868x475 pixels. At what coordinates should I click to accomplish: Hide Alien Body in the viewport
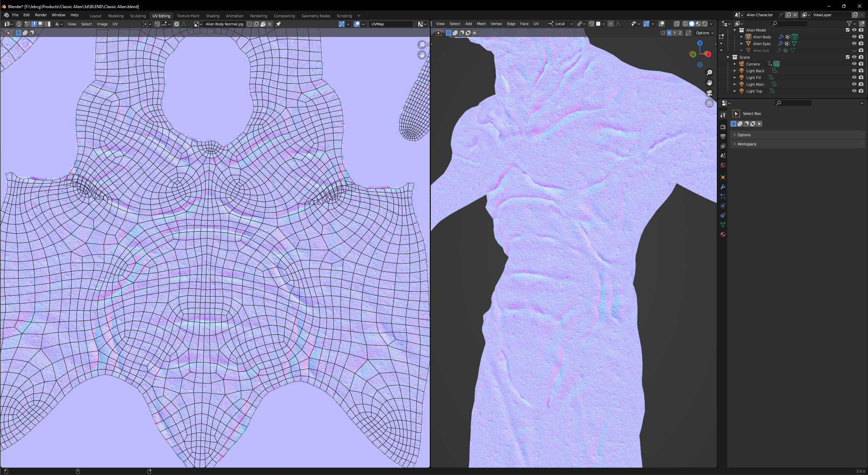click(x=854, y=37)
